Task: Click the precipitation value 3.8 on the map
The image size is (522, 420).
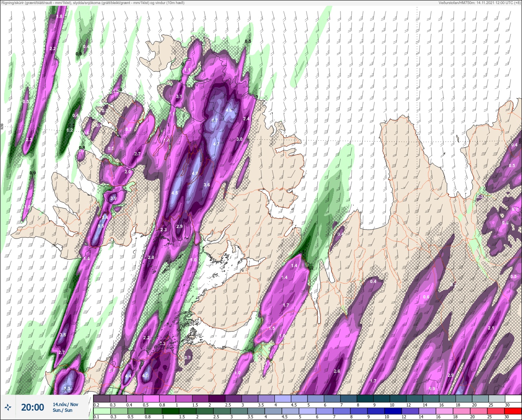Action: point(63,335)
